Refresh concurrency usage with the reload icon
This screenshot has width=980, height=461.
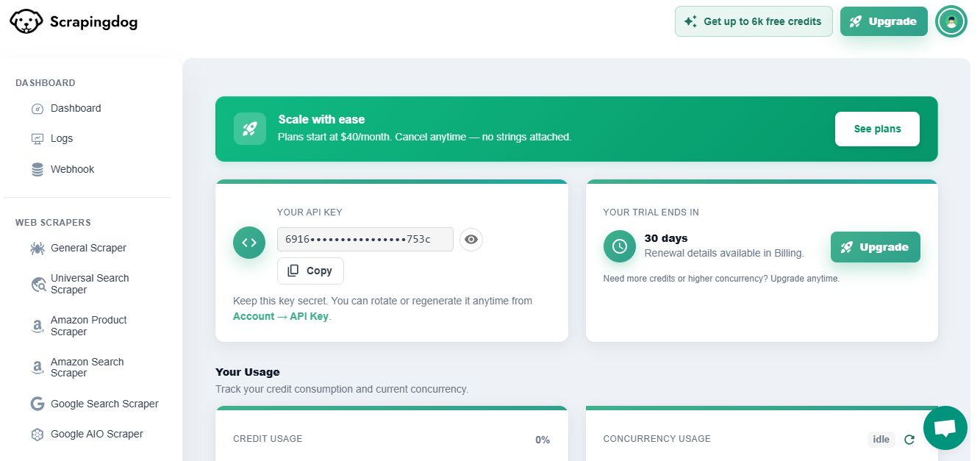[909, 440]
